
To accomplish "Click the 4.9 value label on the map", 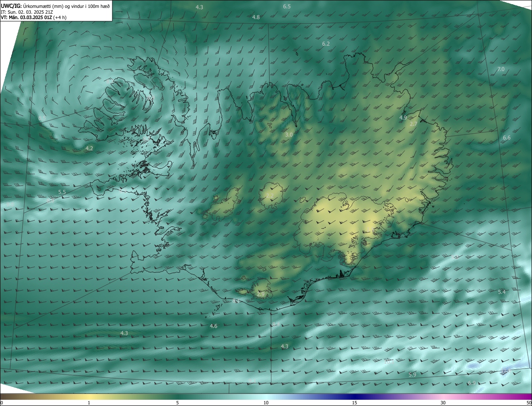I will [x=403, y=117].
